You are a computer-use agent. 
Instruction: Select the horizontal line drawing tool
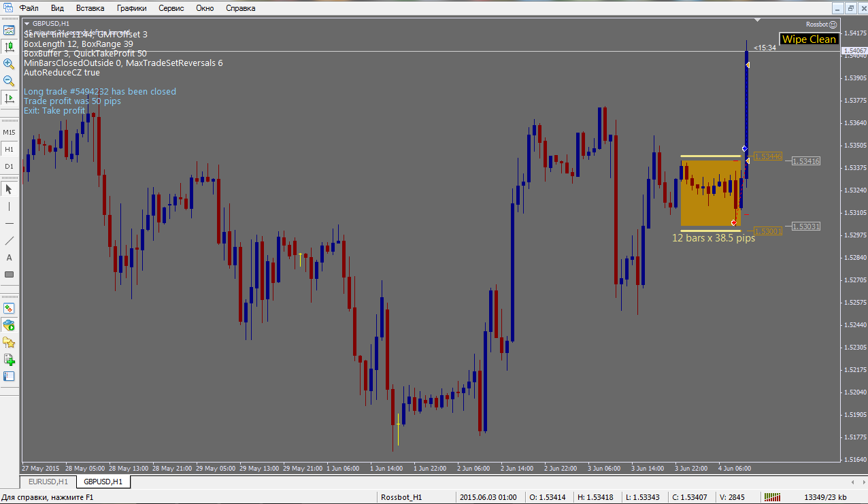9,223
